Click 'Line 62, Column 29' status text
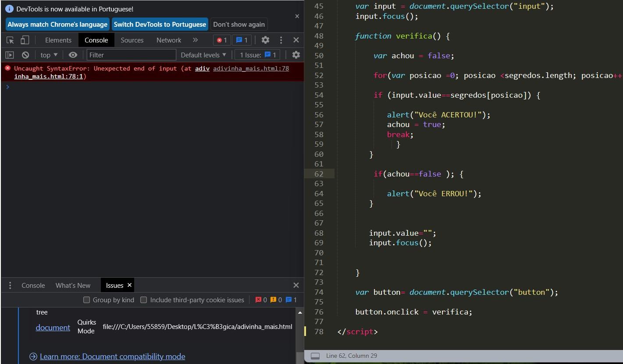The image size is (623, 364). (x=352, y=356)
